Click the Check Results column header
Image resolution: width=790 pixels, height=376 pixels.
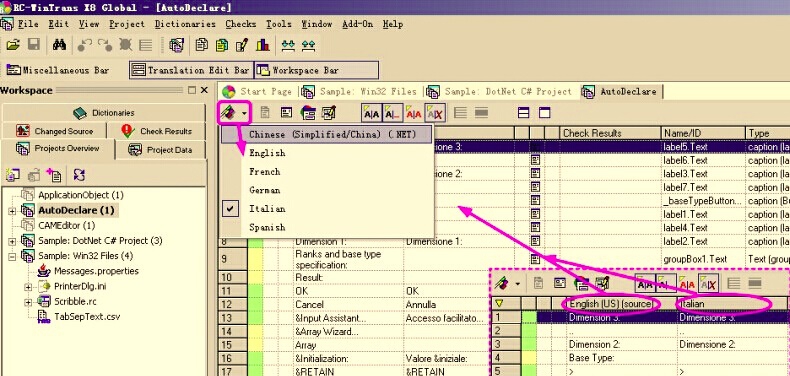tap(610, 133)
